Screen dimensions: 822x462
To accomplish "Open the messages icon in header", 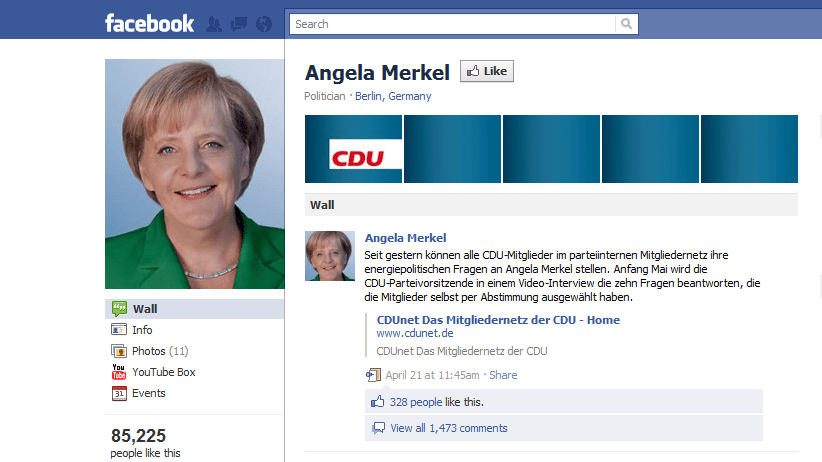I will click(239, 24).
